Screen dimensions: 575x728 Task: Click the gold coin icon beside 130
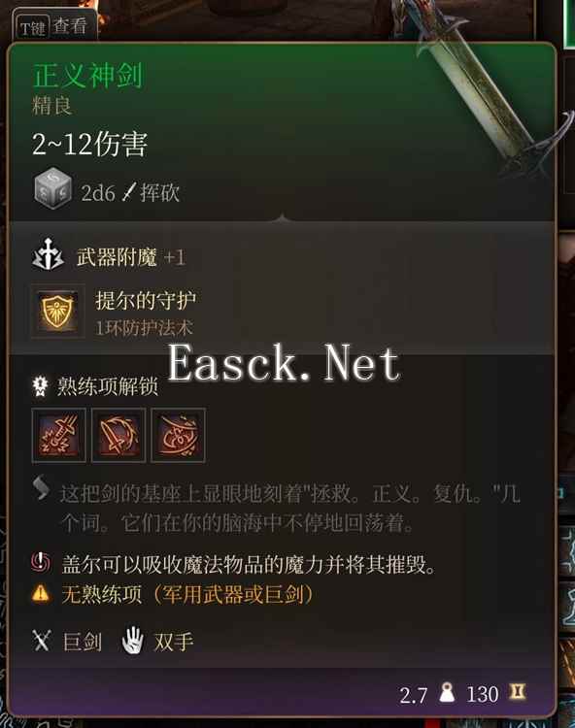click(518, 692)
